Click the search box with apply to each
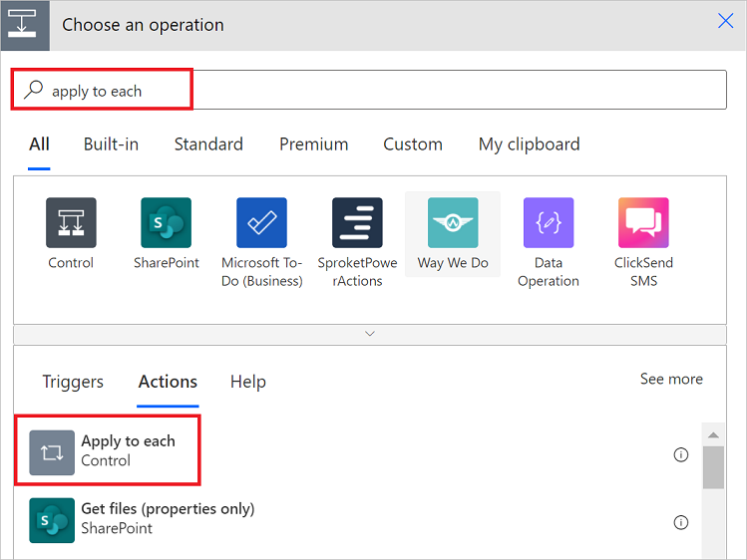This screenshot has height=560, width=747. coord(369,90)
